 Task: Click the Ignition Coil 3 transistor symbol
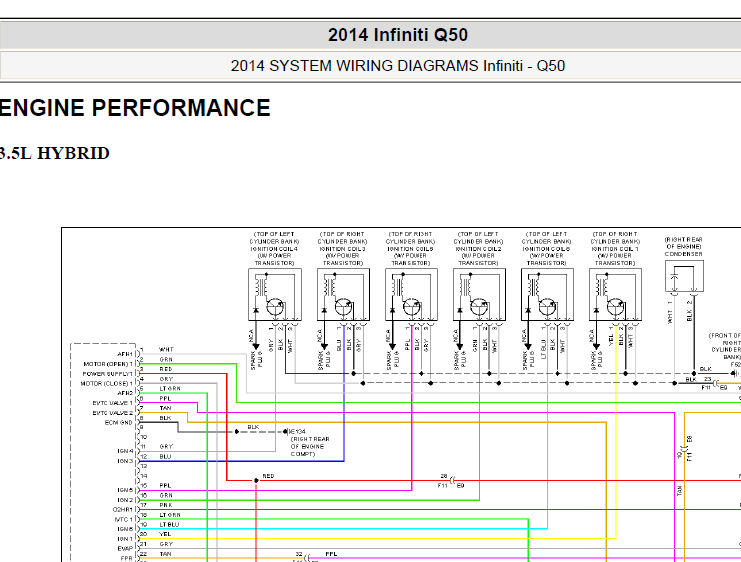(x=344, y=307)
